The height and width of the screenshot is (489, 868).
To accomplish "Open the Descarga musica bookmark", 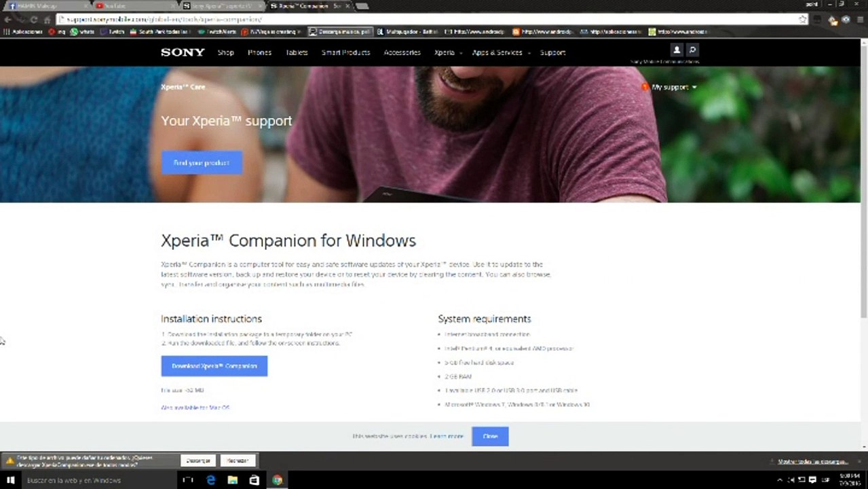I will coord(340,31).
